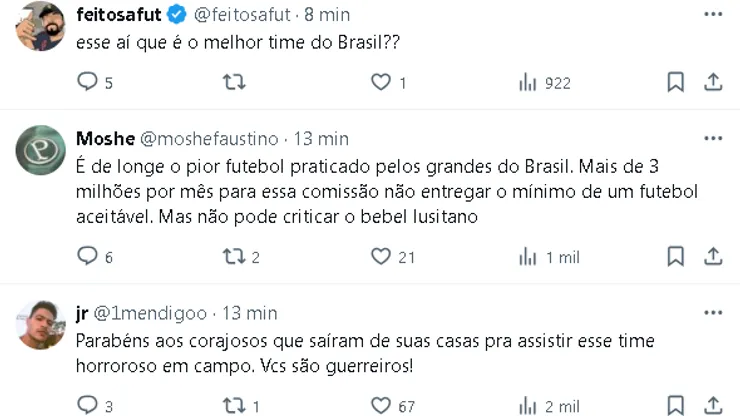The image size is (740, 416).
Task: View analytics of feitosafut's tweet
Action: point(528,82)
